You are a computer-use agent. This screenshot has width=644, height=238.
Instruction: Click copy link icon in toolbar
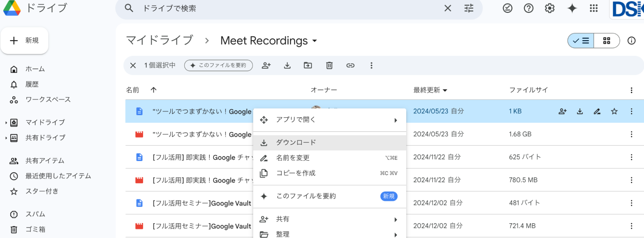[350, 65]
